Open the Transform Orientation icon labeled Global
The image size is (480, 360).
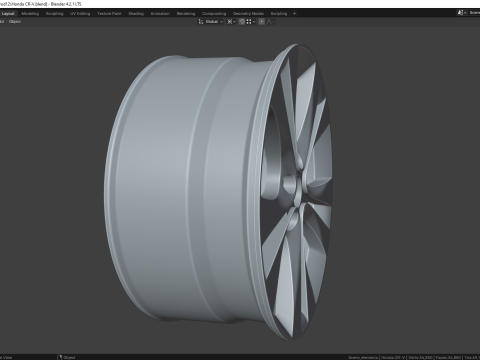(x=201, y=22)
